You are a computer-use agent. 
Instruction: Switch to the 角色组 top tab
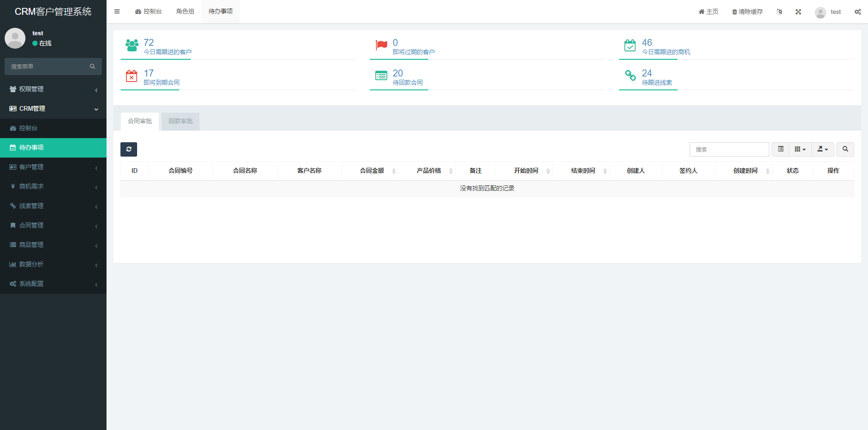pyautogui.click(x=185, y=12)
